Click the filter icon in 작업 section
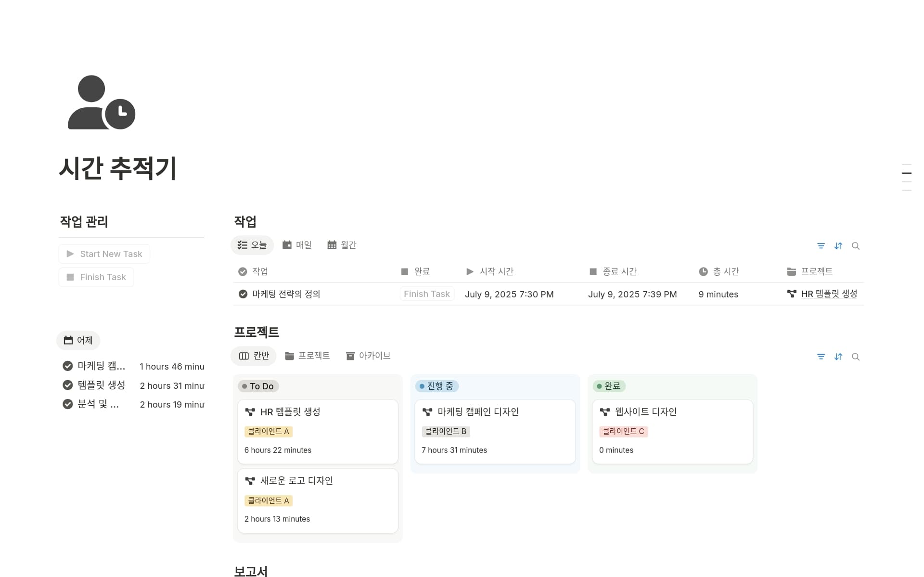 [x=821, y=246]
